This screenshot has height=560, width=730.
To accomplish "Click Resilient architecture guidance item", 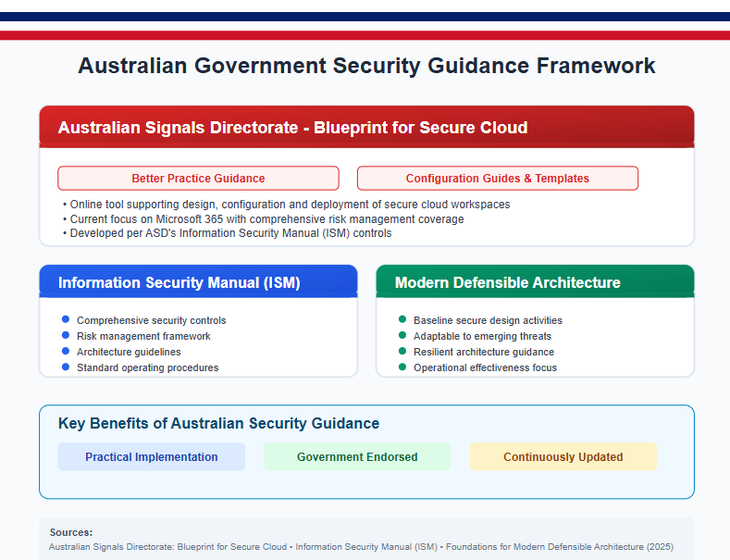I will [484, 352].
